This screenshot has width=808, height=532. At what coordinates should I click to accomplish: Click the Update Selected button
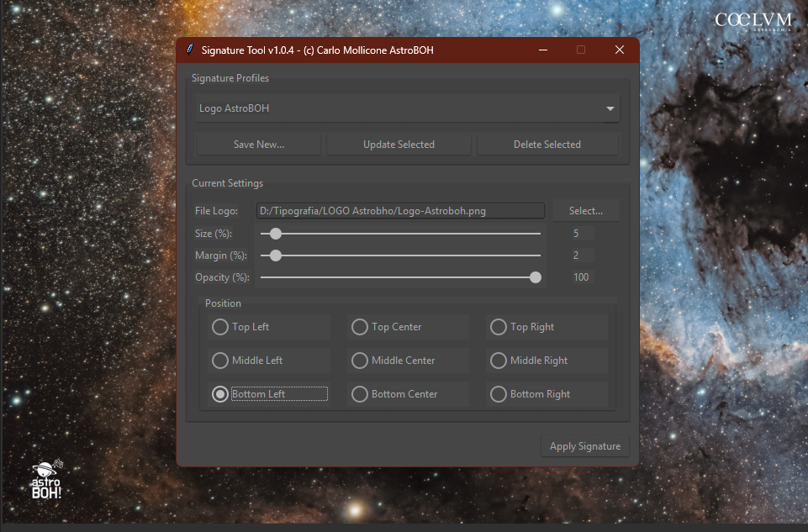(399, 145)
